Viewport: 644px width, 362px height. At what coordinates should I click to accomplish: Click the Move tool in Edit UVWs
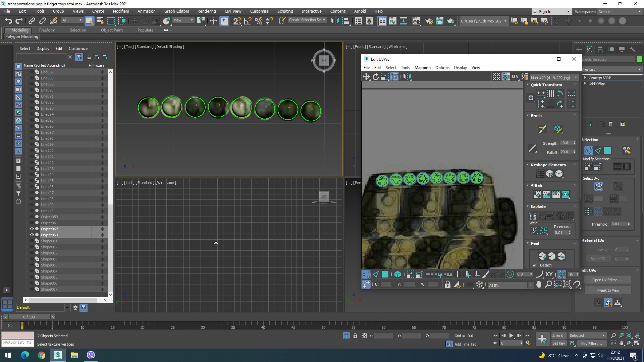[x=366, y=77]
